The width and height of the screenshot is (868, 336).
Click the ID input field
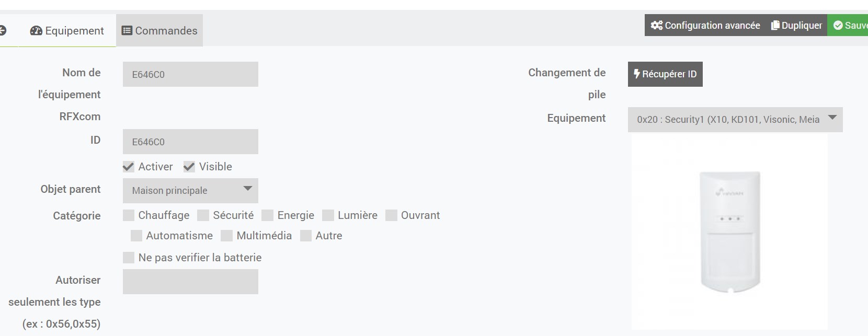tap(190, 142)
